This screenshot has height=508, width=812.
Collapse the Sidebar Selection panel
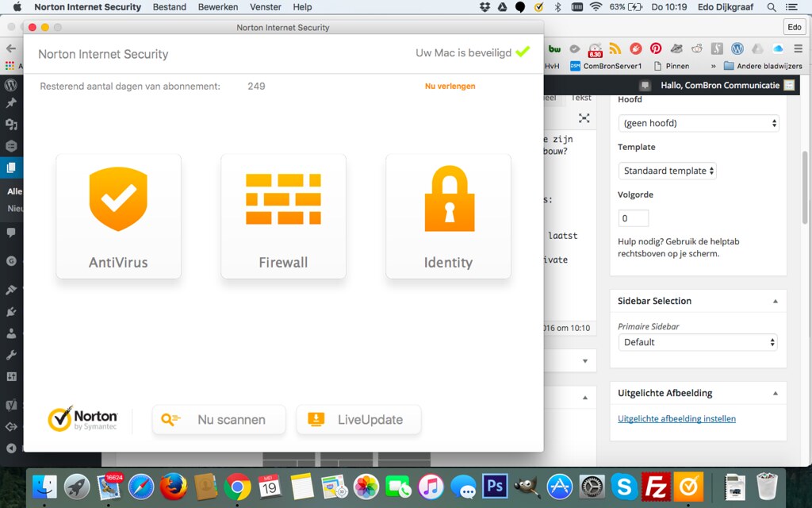(775, 301)
